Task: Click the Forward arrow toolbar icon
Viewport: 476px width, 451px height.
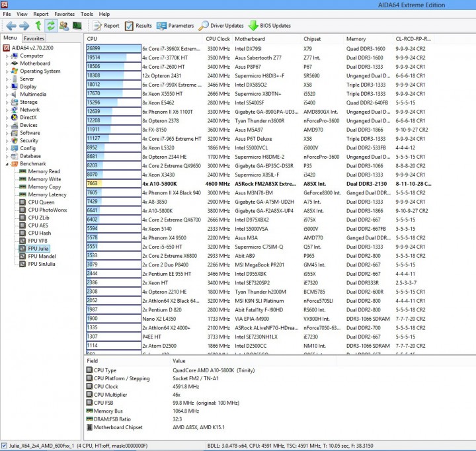Action: pos(24,26)
